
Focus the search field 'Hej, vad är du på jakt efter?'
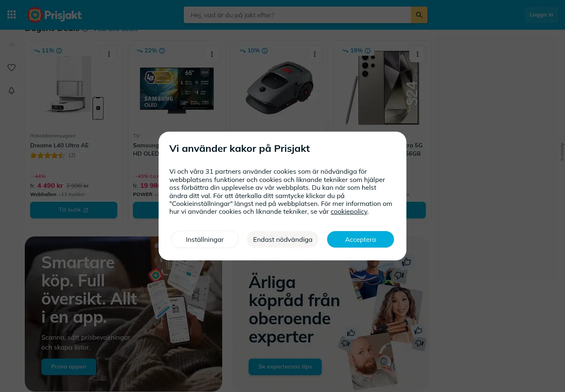[297, 15]
